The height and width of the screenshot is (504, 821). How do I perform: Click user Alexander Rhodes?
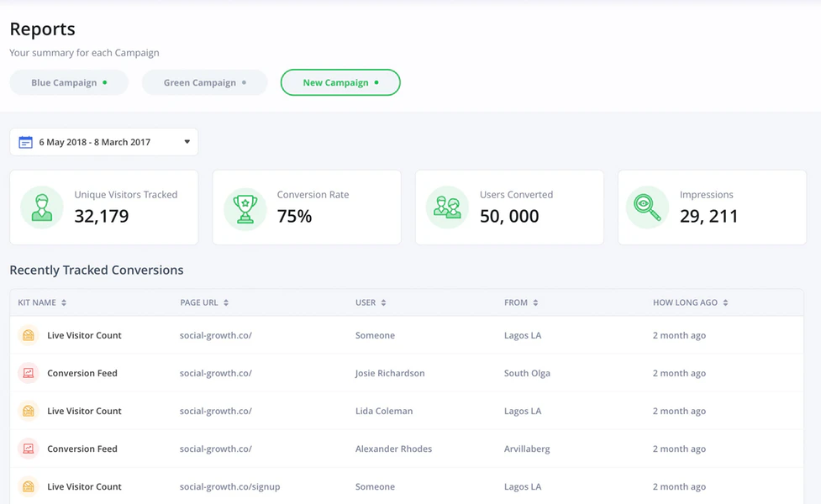pyautogui.click(x=394, y=449)
